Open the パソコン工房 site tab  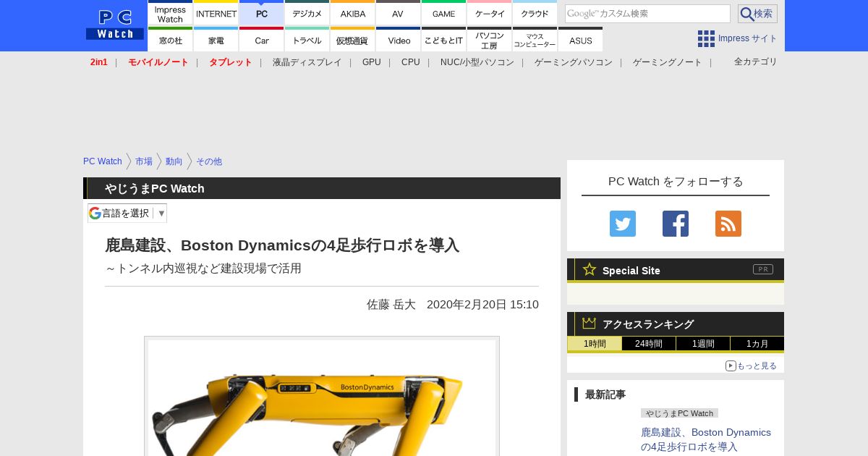[x=490, y=40]
